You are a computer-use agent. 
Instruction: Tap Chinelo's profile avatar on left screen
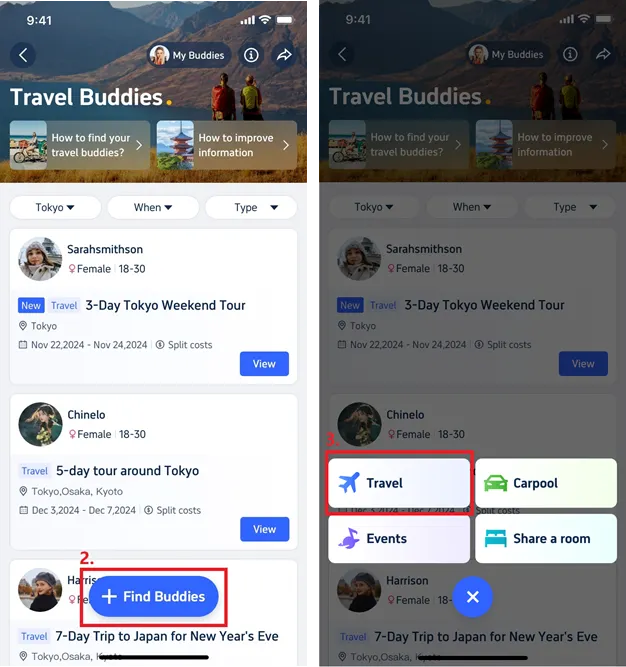pyautogui.click(x=40, y=424)
